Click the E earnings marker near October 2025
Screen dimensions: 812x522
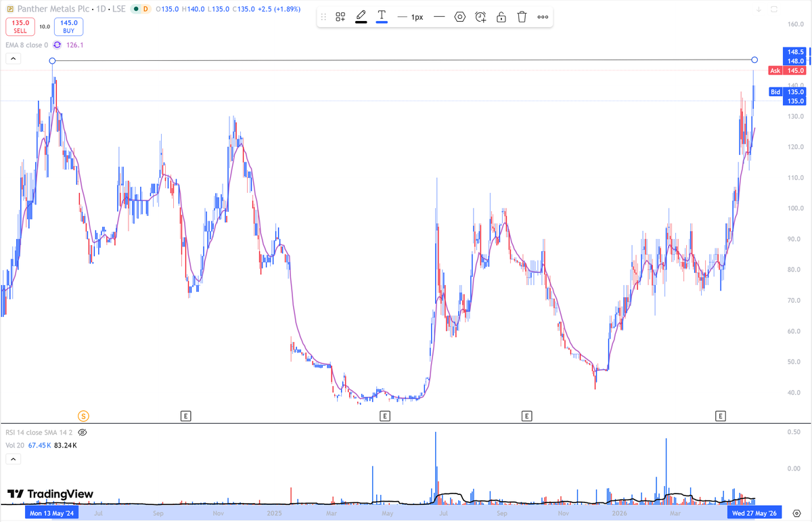(526, 416)
